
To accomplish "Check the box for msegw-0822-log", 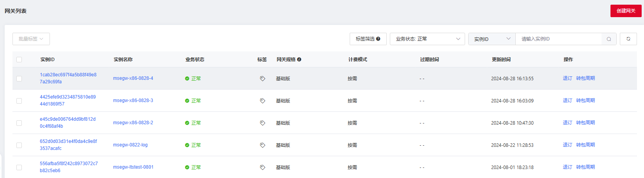I will [x=19, y=145].
